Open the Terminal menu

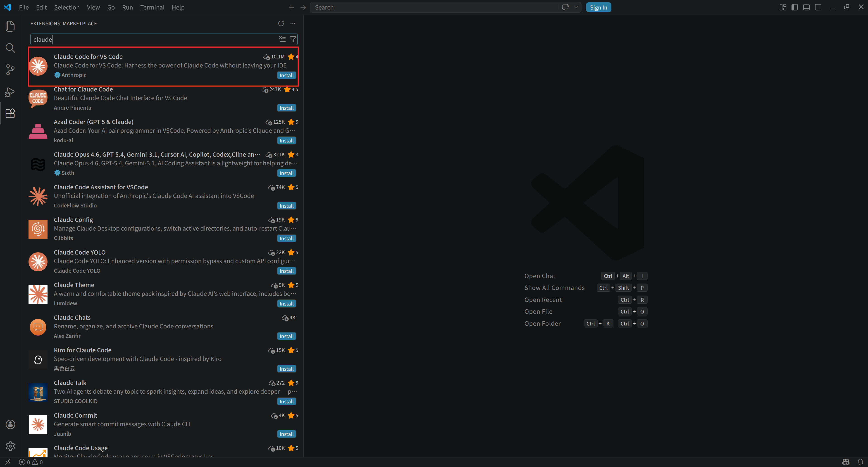[x=152, y=7]
